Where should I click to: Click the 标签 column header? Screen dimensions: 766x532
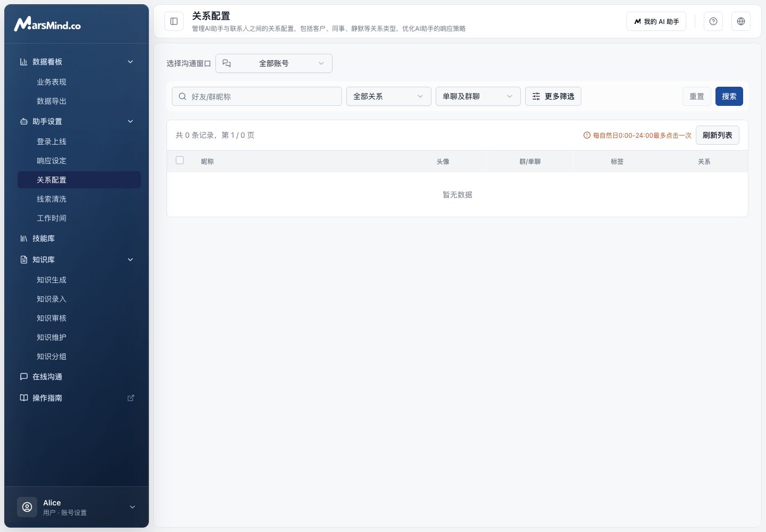coord(617,161)
